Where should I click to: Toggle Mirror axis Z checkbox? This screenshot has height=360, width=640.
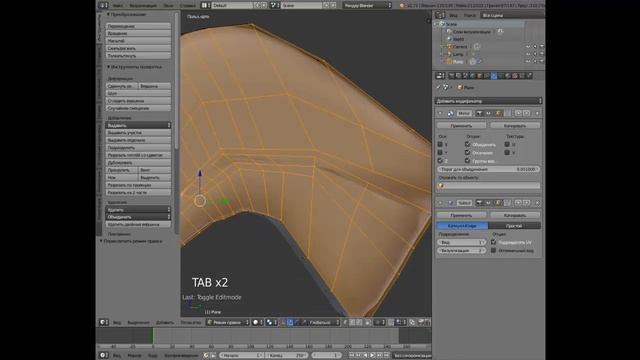click(440, 160)
